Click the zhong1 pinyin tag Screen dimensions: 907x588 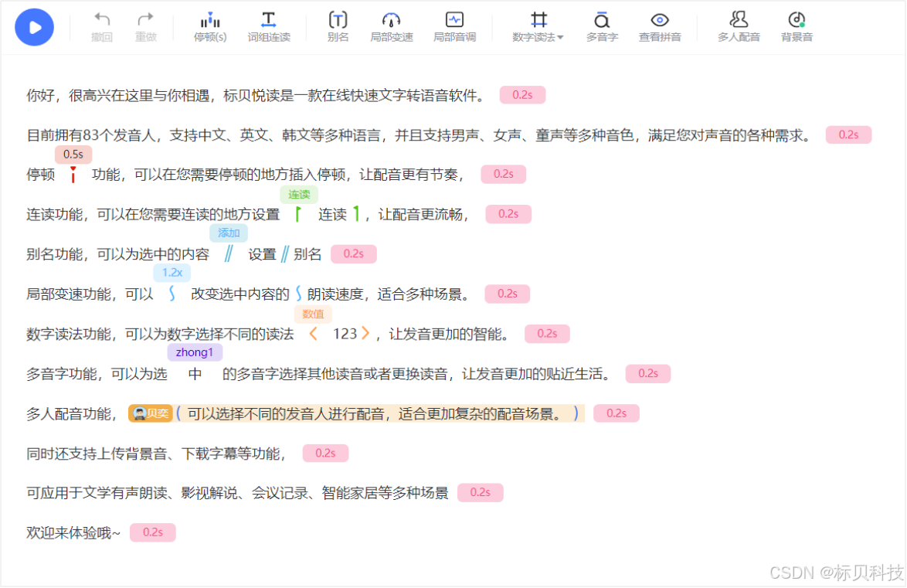point(195,352)
